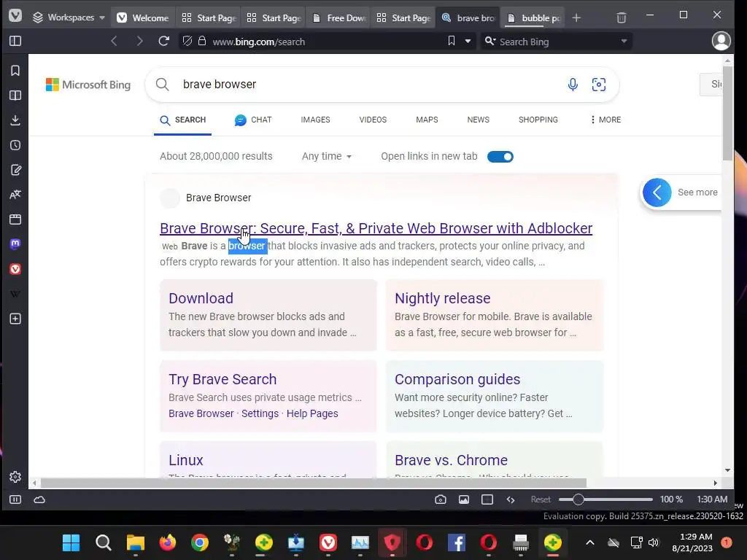Open the Any time filter dropdown
Image resolution: width=747 pixels, height=560 pixels.
tap(326, 156)
